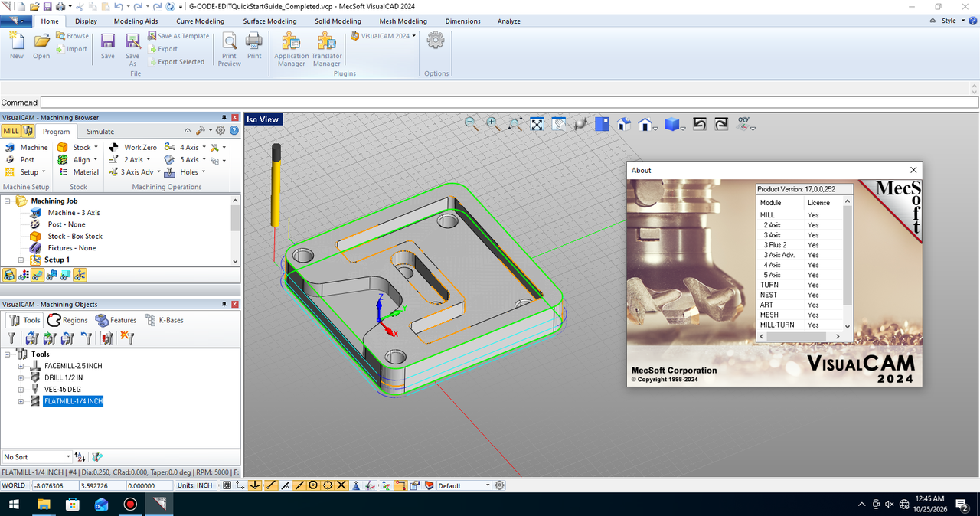Image resolution: width=980 pixels, height=516 pixels.
Task: Click the Options gear in ribbon
Action: click(x=436, y=40)
